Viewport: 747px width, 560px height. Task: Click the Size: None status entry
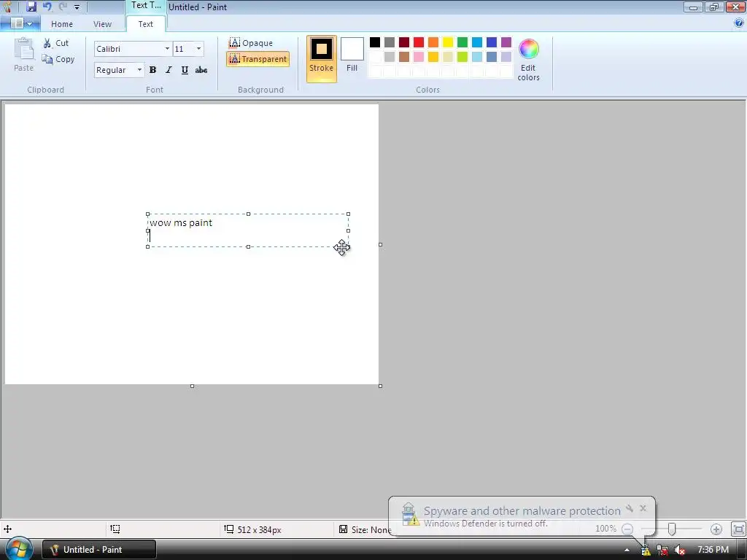point(365,529)
